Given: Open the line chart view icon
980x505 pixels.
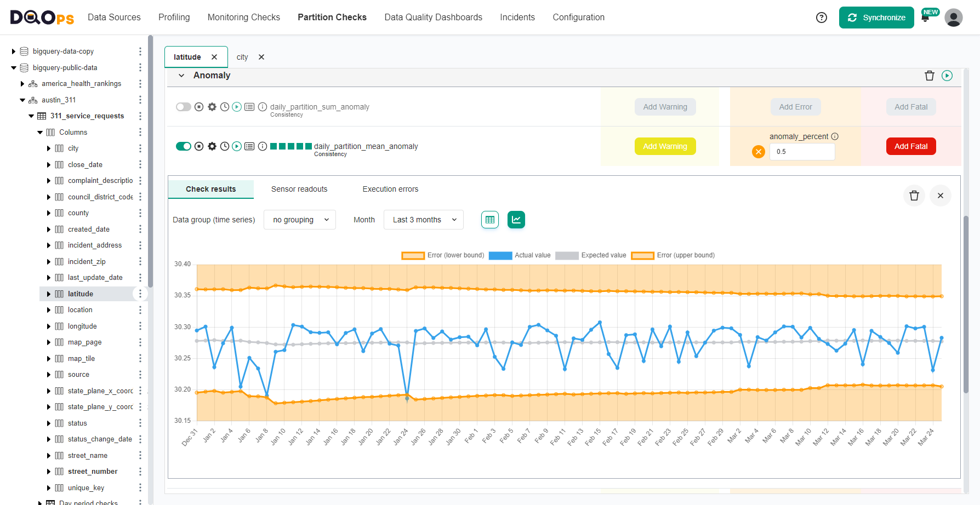Looking at the screenshot, I should [516, 219].
